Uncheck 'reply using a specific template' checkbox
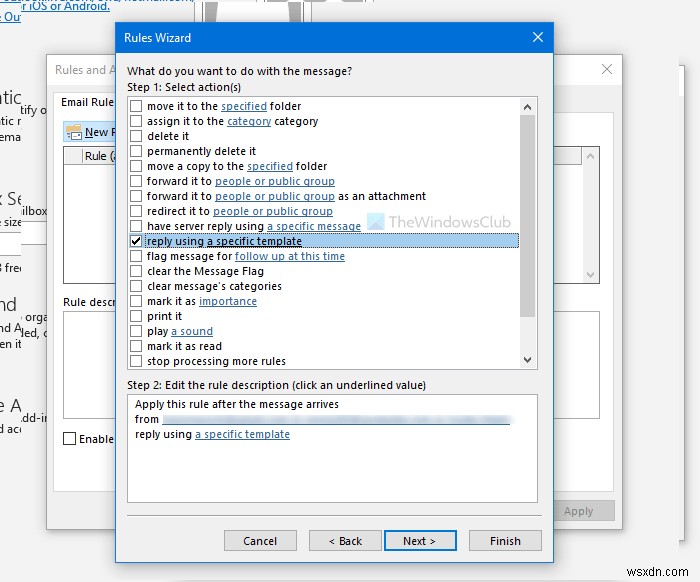The image size is (700, 582). click(136, 241)
